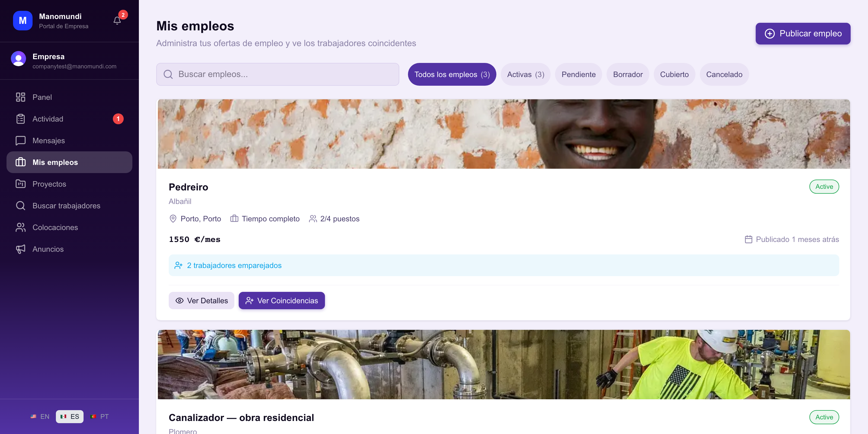Screen dimensions: 868x434
Task: Click the Empresa profile avatar
Action: tap(18, 59)
